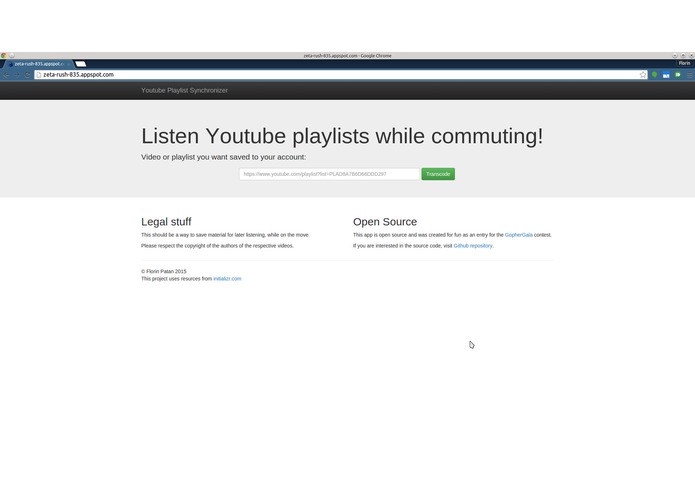695x494 pixels.
Task: Select the zeta-rush-835.appspot.com tab
Action: 39,64
